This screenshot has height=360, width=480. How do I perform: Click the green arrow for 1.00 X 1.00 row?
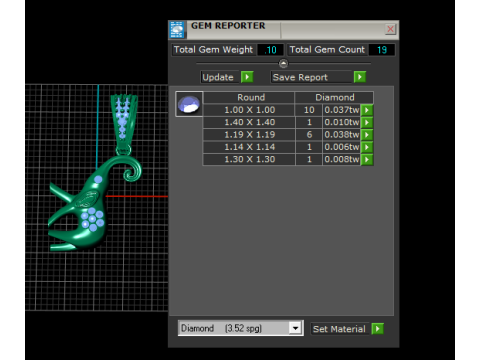[x=367, y=110]
